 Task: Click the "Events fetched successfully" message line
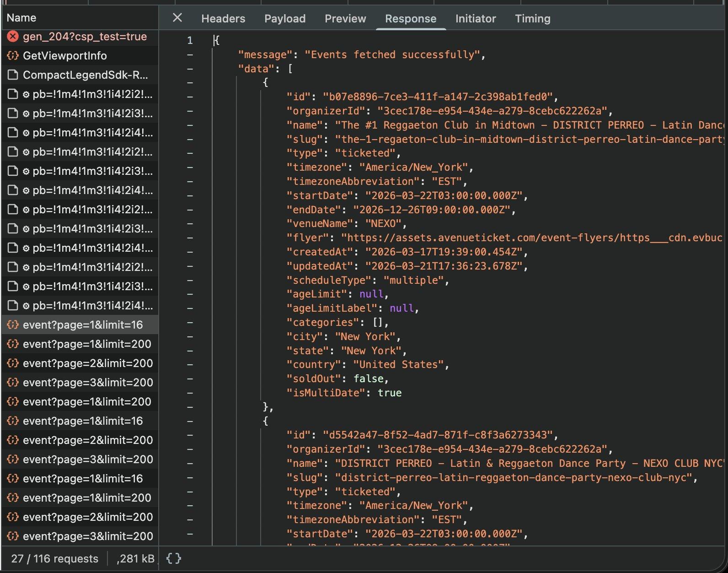point(361,55)
